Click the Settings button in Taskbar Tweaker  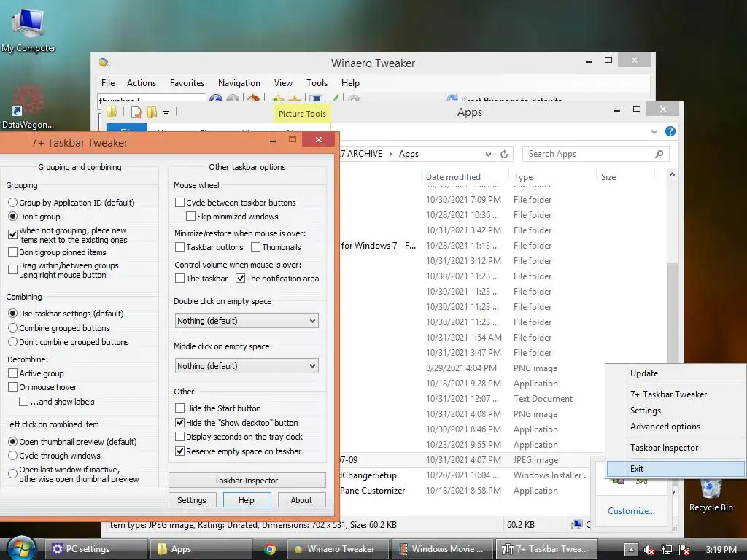[192, 500]
